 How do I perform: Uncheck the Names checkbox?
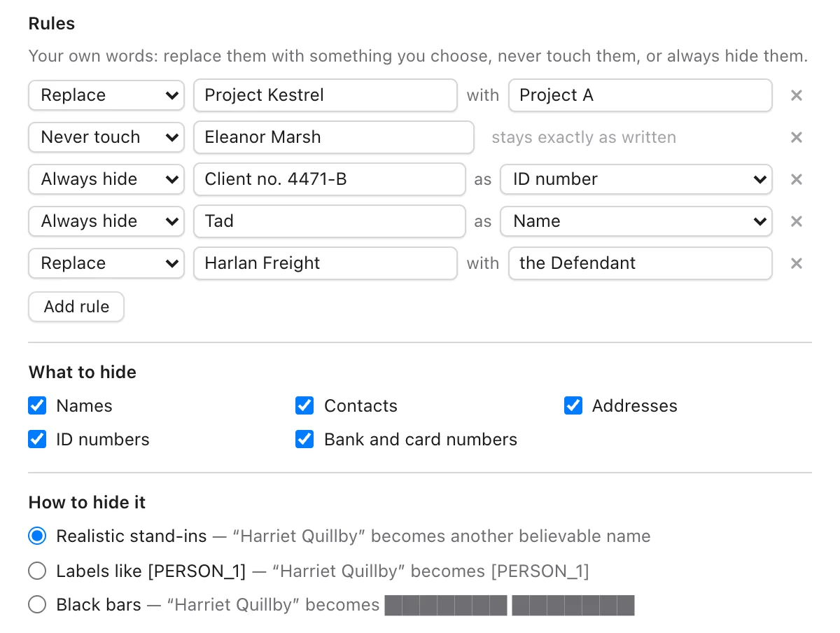pyautogui.click(x=37, y=405)
